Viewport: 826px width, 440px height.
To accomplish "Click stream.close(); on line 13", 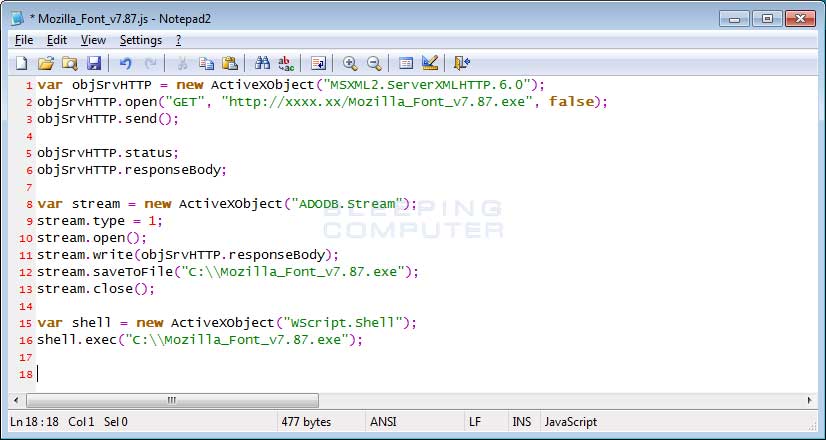I will point(96,289).
